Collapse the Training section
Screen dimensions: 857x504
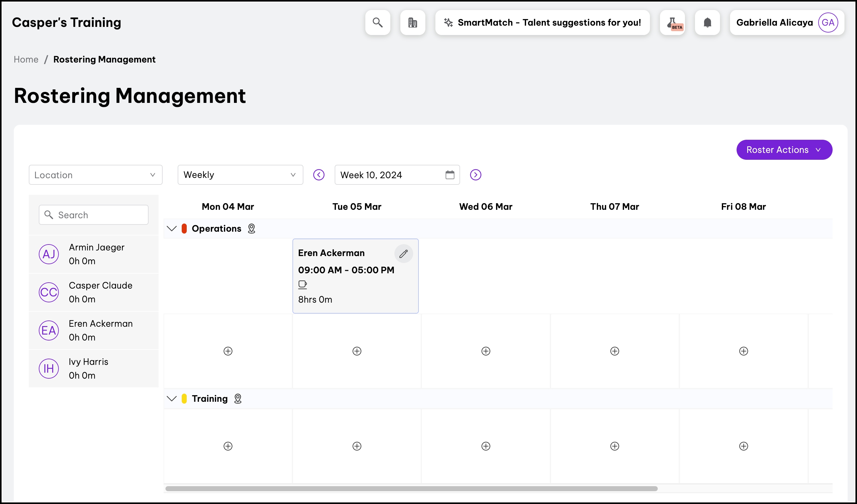(x=172, y=398)
